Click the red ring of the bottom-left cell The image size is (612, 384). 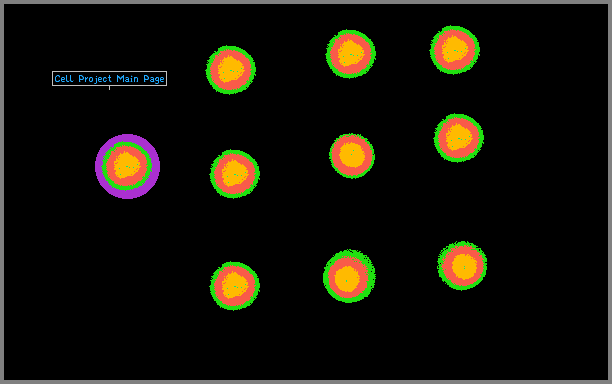[217, 287]
